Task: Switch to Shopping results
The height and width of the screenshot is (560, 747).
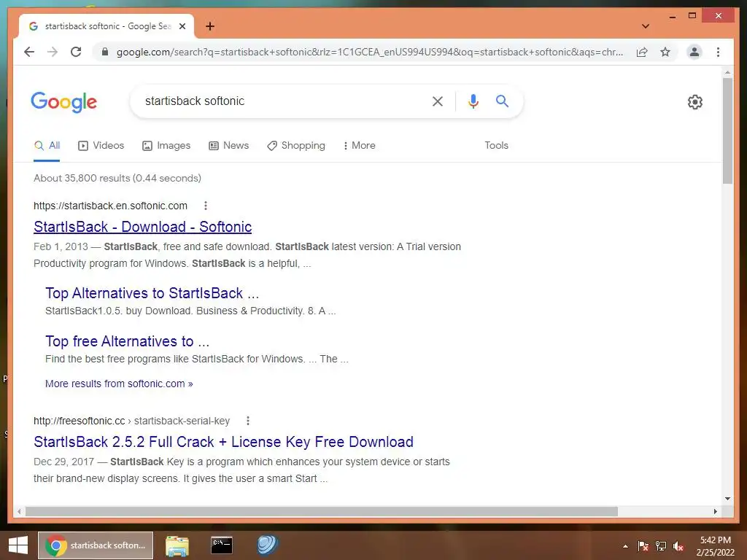Action: pyautogui.click(x=296, y=145)
